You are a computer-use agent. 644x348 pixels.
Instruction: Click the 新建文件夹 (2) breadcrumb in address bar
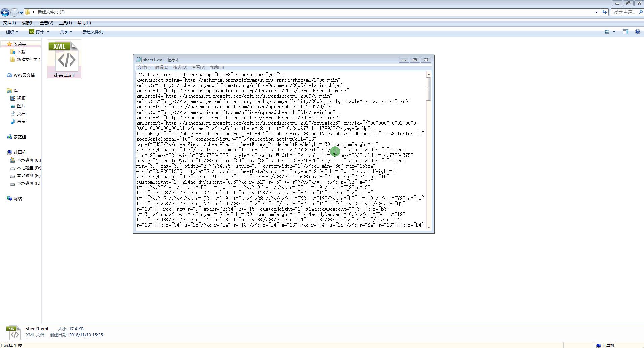pos(51,12)
